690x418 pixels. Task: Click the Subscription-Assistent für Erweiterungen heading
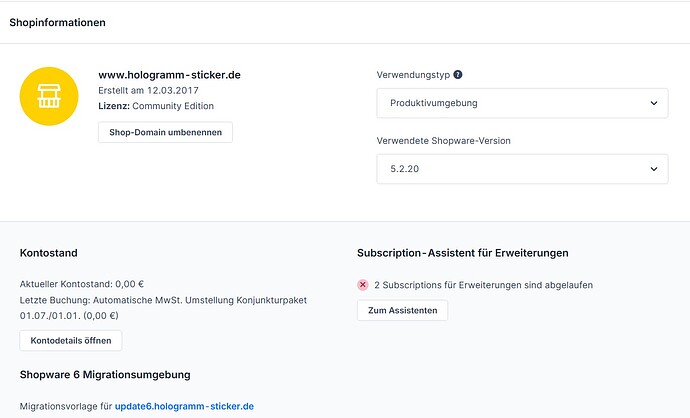click(x=463, y=253)
